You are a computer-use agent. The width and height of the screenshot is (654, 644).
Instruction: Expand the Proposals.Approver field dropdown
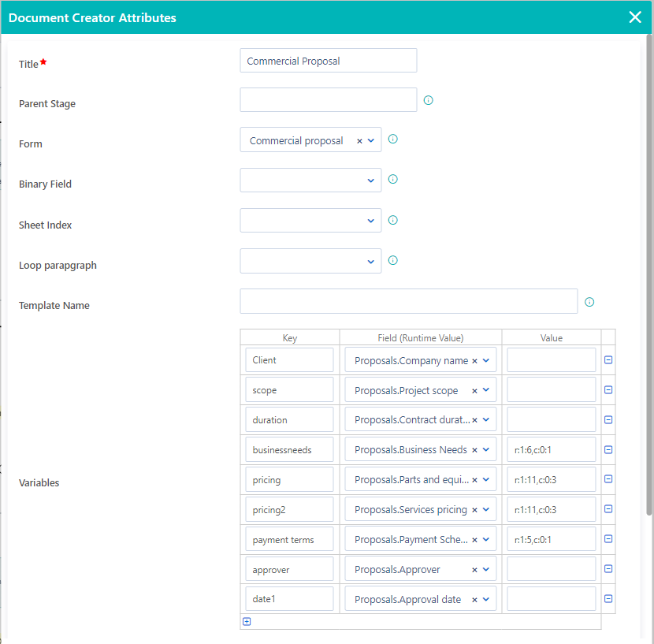pos(486,569)
